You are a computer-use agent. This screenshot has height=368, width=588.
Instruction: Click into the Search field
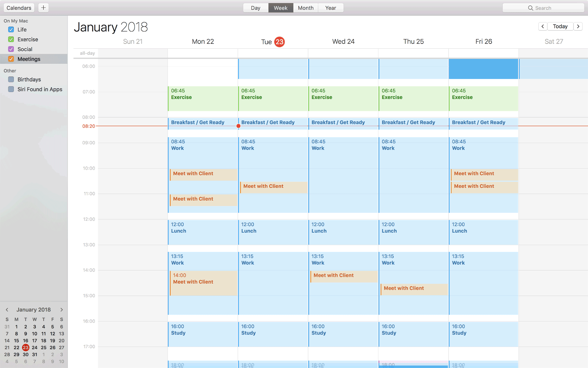543,8
